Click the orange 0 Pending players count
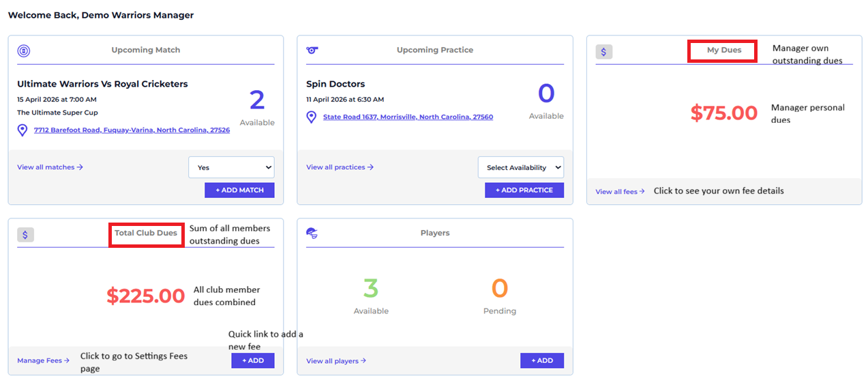The image size is (868, 383). pos(500,289)
